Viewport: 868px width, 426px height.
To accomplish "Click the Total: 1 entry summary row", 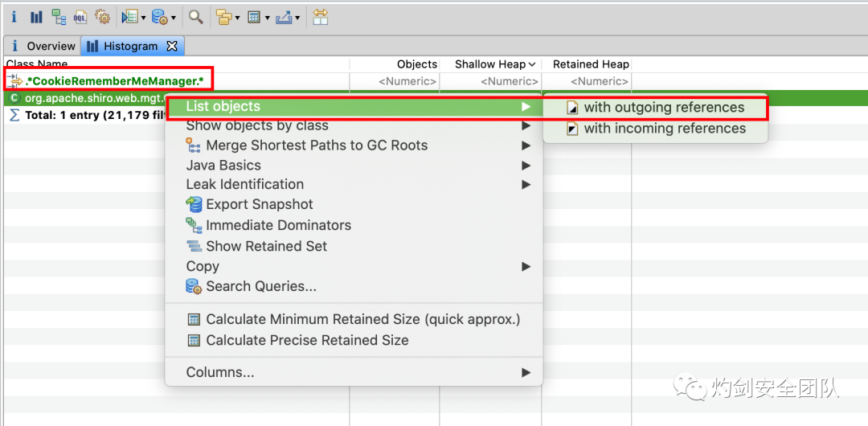I will pyautogui.click(x=88, y=116).
